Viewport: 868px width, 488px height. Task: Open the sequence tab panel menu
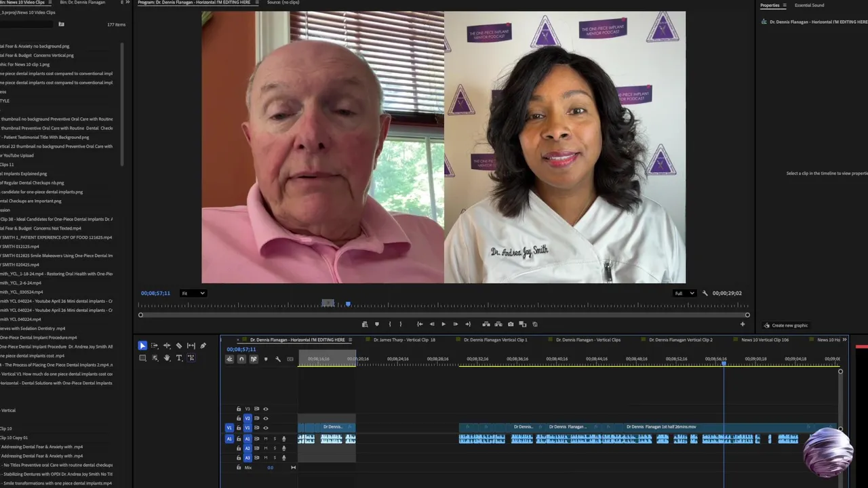(350, 340)
